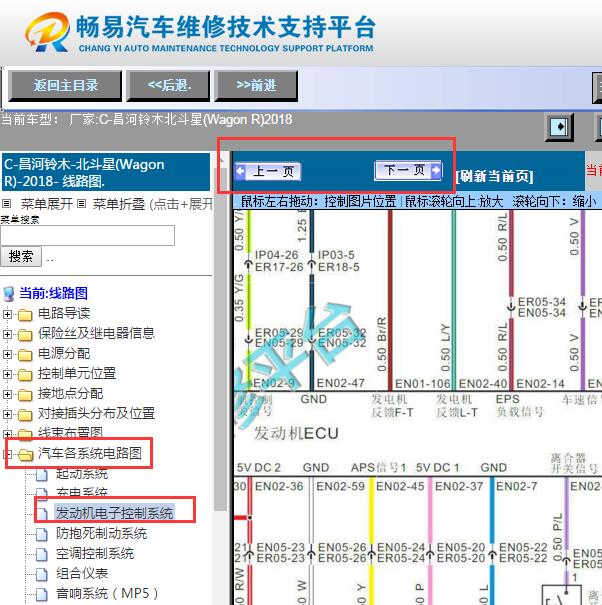Focus the 菜单搜索 input field
This screenshot has height=605, width=602.
[88, 235]
